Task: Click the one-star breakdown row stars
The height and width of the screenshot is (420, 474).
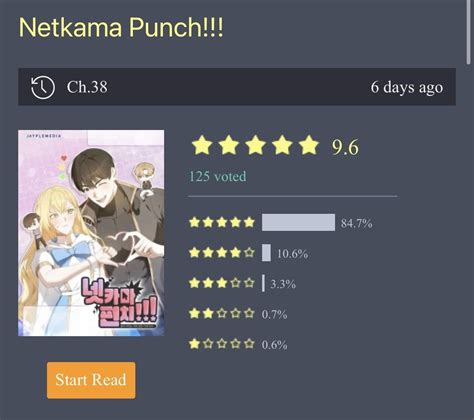Action: click(222, 344)
